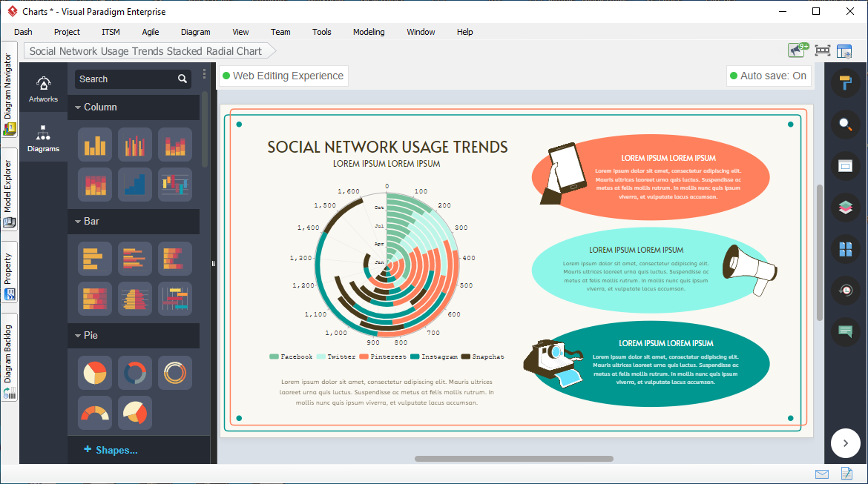Click the horizontal canvas scrollbar
This screenshot has height=484, width=868.
513,459
